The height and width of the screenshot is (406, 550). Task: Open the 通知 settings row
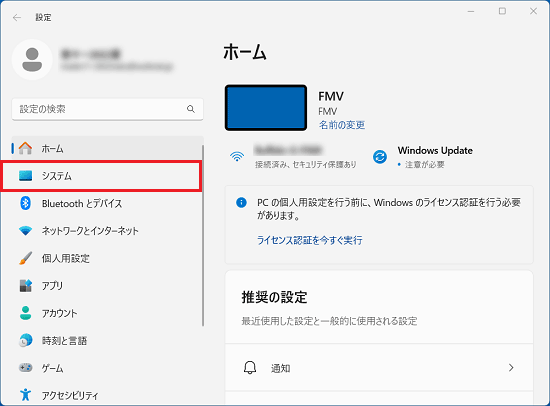[x=379, y=367]
